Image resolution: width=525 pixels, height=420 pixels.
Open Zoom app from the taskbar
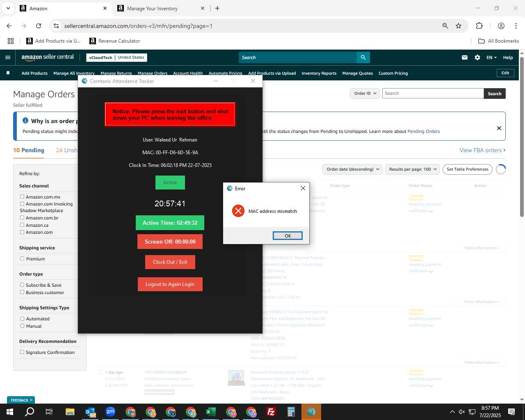click(110, 412)
